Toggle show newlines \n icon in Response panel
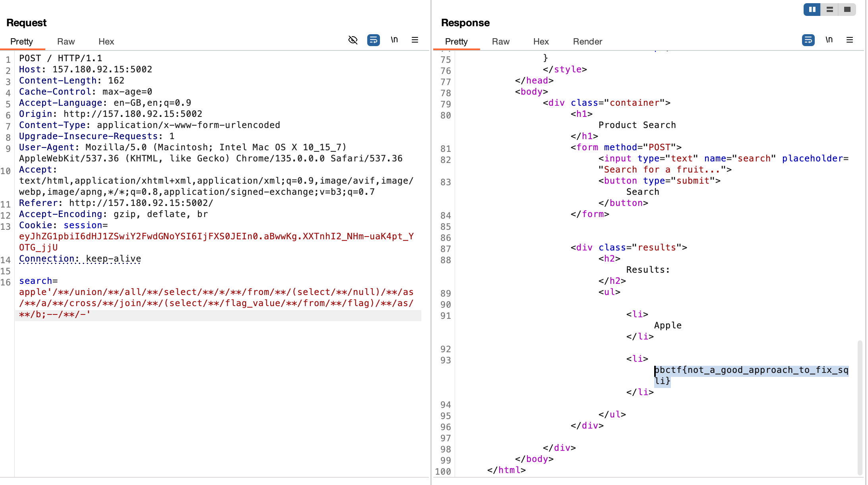 coord(829,40)
